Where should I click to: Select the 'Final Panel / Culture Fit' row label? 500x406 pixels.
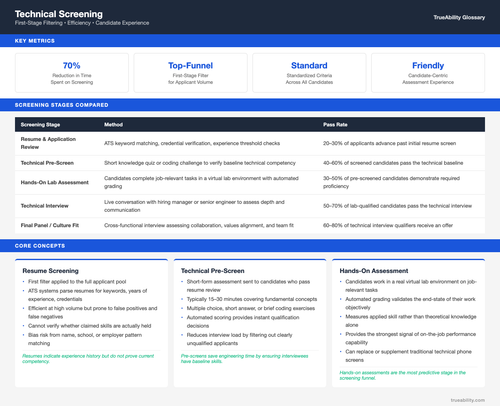pos(50,225)
